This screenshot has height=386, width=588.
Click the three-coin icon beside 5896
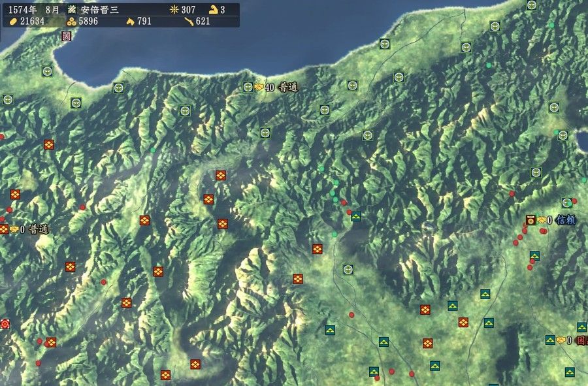(71, 22)
